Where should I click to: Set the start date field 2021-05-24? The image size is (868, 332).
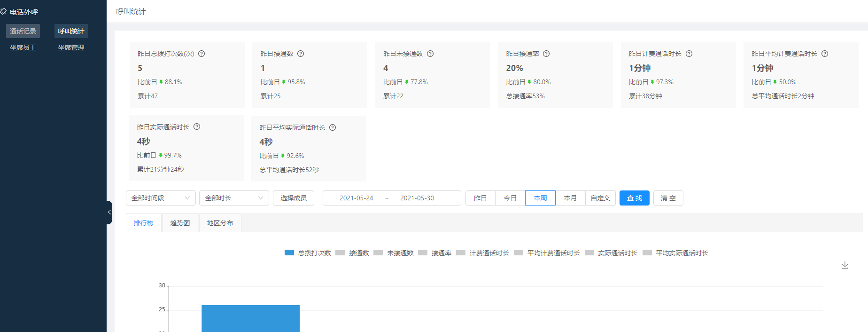[x=356, y=198]
